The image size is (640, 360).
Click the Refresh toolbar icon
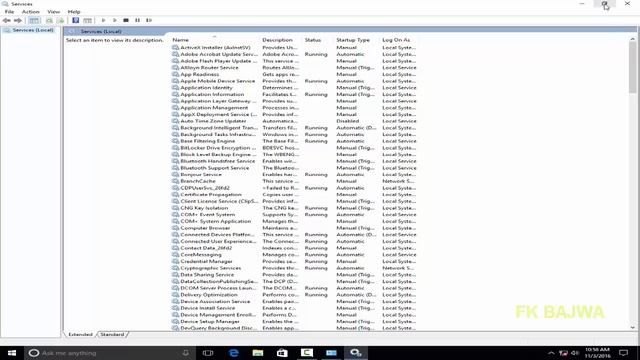coord(49,20)
